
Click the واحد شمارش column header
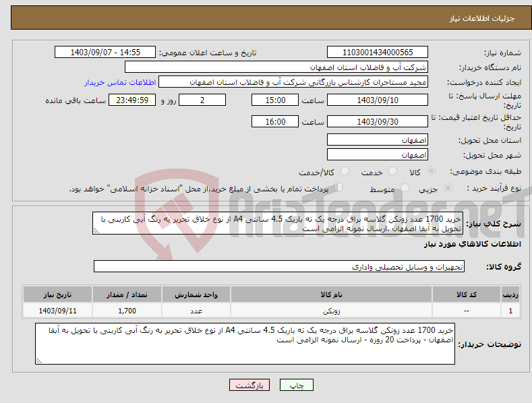point(196,294)
